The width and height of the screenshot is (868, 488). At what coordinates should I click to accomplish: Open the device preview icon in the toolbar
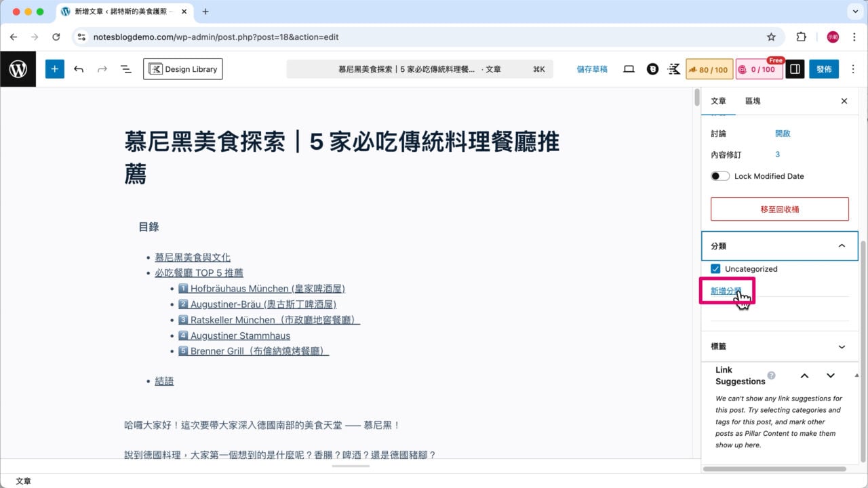tap(629, 68)
